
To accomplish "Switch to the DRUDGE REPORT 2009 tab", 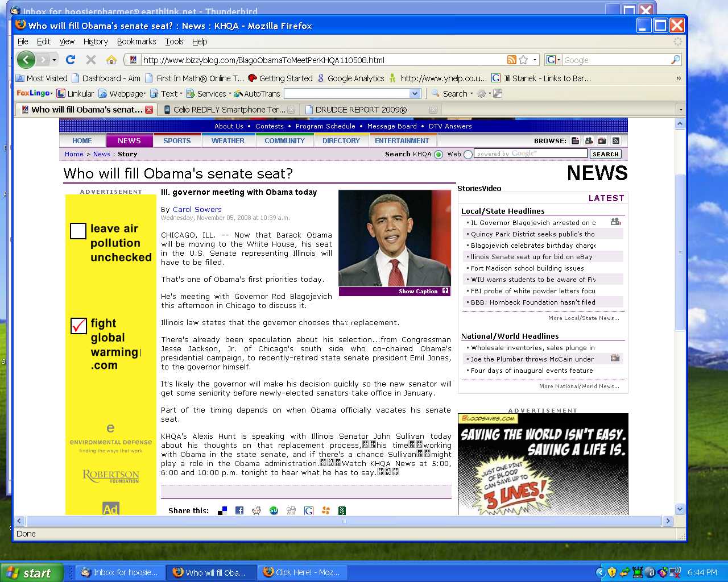I will pyautogui.click(x=370, y=110).
